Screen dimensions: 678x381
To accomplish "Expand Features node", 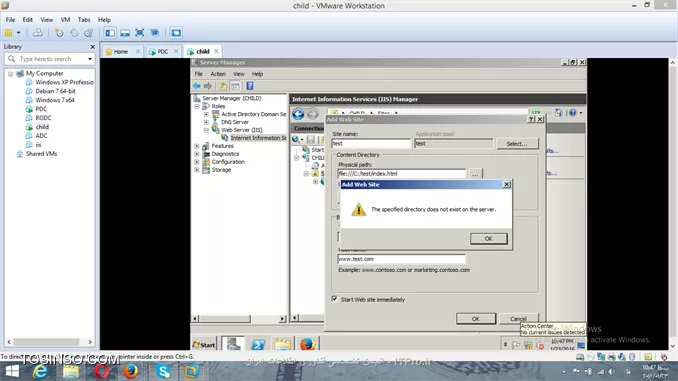I will click(197, 146).
